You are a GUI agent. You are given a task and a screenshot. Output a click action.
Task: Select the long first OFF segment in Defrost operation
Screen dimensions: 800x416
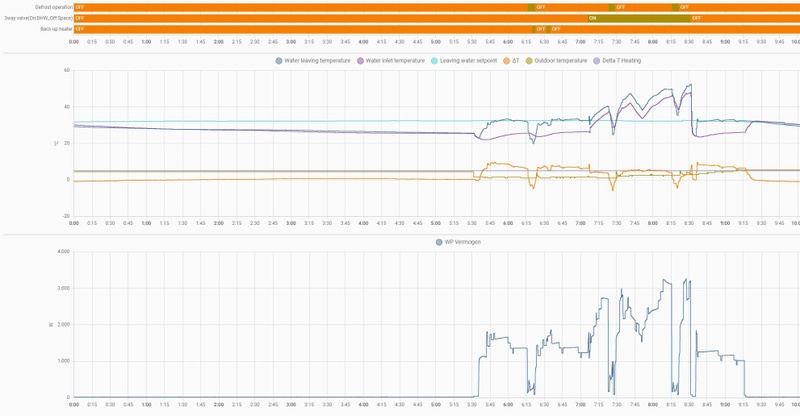[301, 8]
